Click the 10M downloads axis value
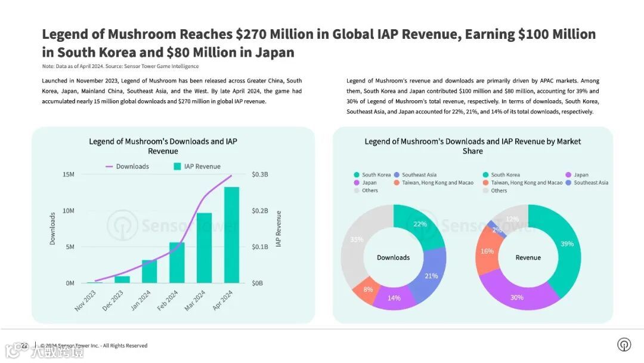The image size is (644, 363). click(x=69, y=211)
